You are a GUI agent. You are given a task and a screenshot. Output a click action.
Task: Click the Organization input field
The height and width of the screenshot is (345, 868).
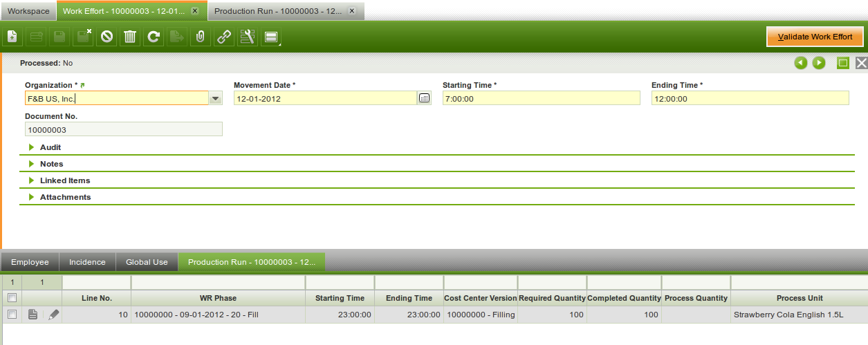[117, 98]
